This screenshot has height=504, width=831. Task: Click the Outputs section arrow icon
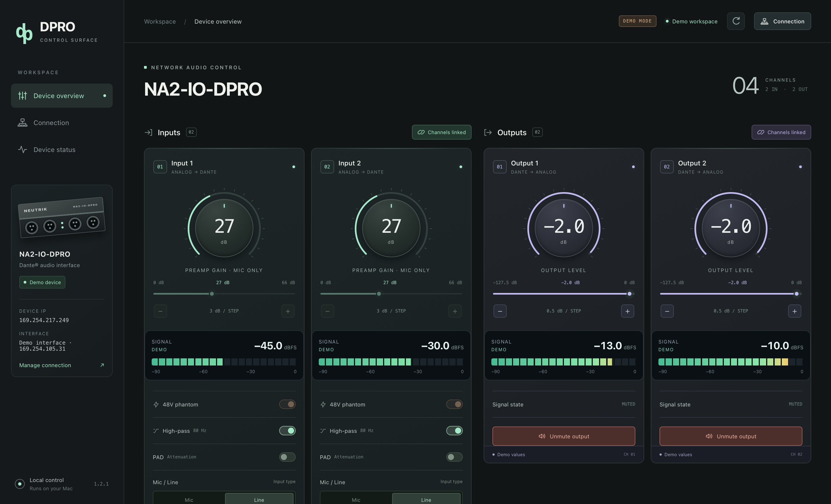pos(488,132)
